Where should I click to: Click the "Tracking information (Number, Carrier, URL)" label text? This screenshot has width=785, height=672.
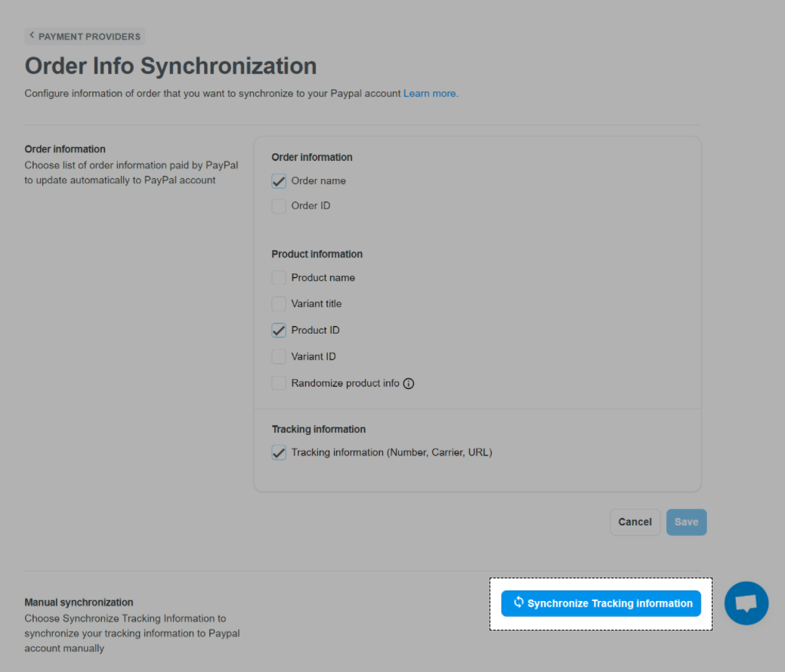[x=391, y=453]
